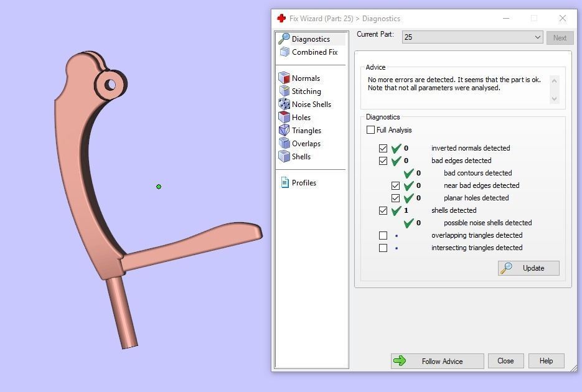Select the green point marker in viewport
This screenshot has height=392, width=582.
[159, 187]
